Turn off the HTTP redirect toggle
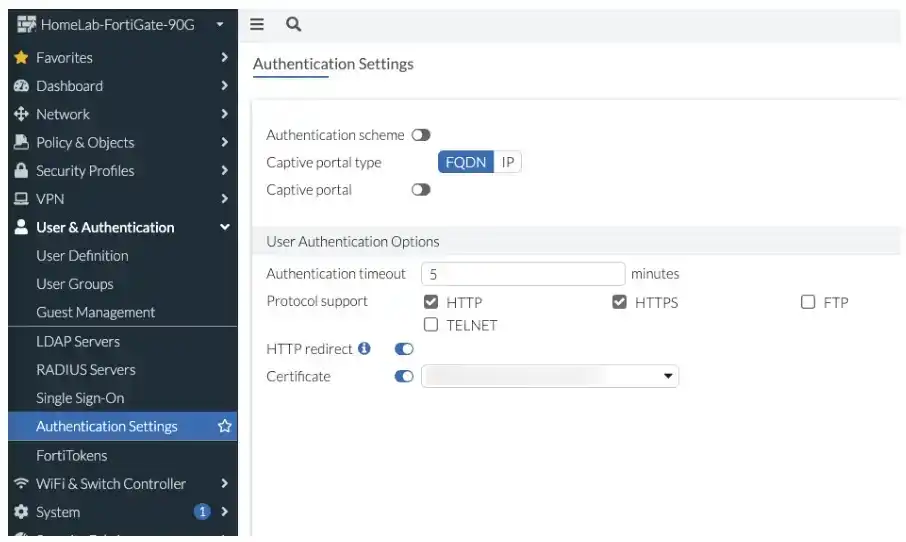The image size is (906, 542). point(404,349)
